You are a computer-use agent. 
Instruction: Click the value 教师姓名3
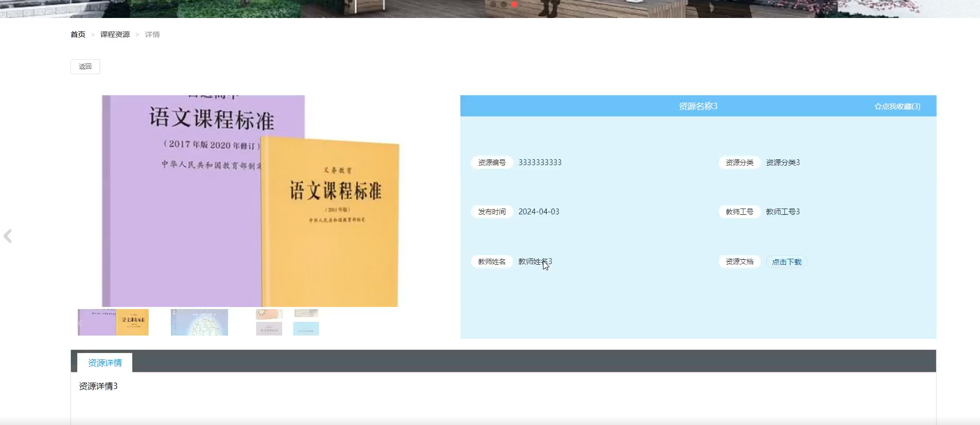click(535, 261)
